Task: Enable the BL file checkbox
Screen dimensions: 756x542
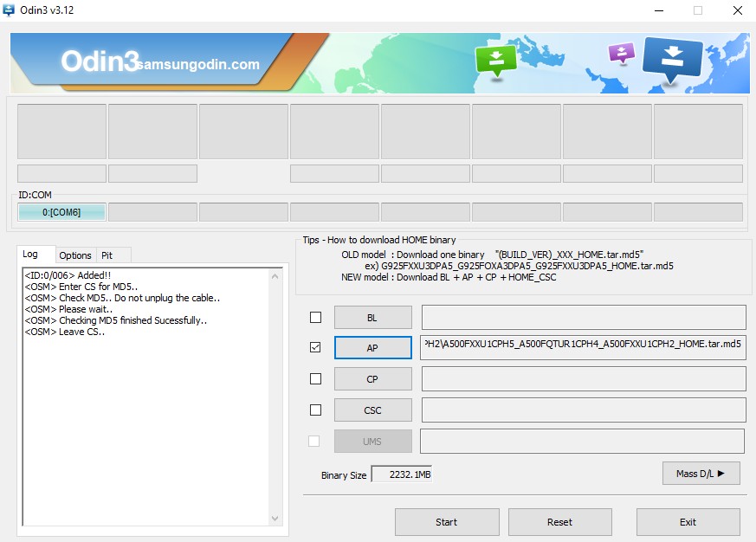Action: pyautogui.click(x=315, y=317)
